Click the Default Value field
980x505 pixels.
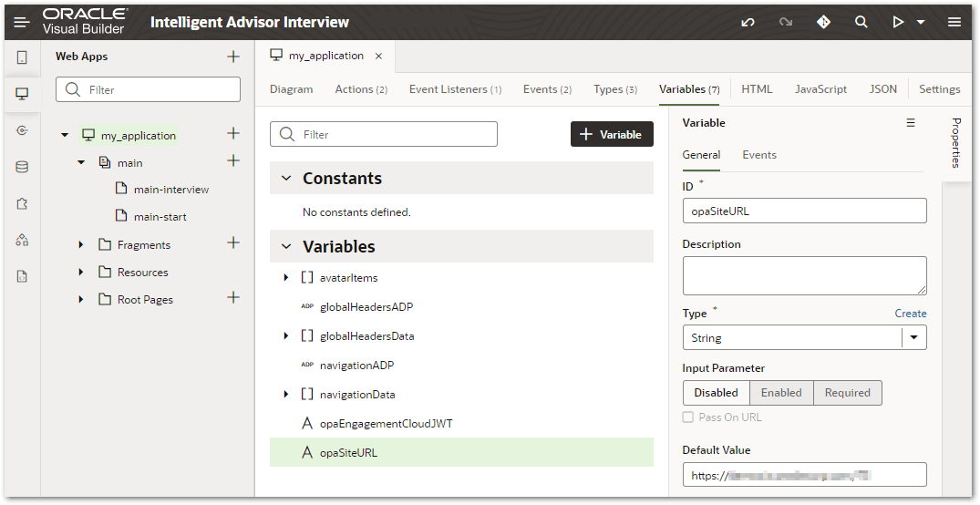pyautogui.click(x=804, y=475)
